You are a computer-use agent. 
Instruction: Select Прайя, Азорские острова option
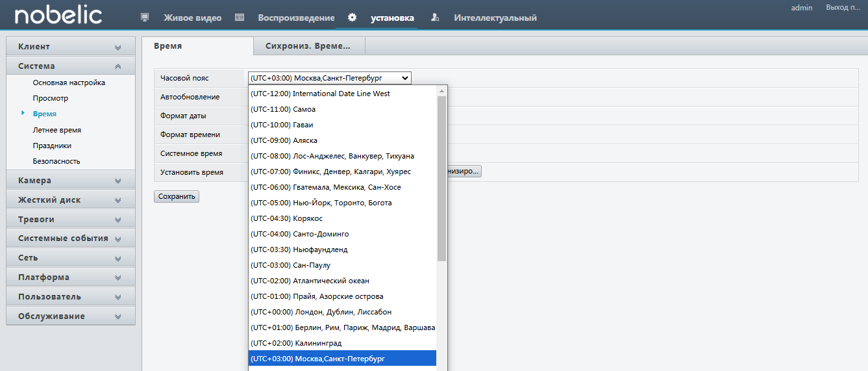(x=342, y=296)
